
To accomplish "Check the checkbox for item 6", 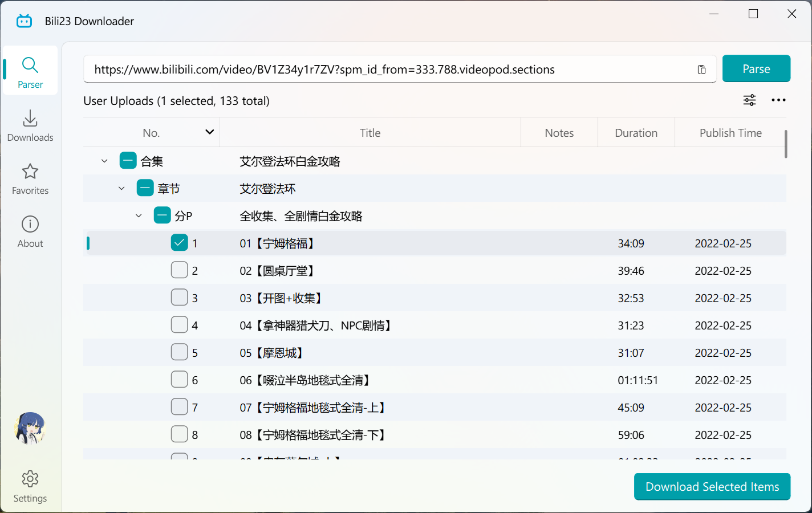I will [180, 380].
